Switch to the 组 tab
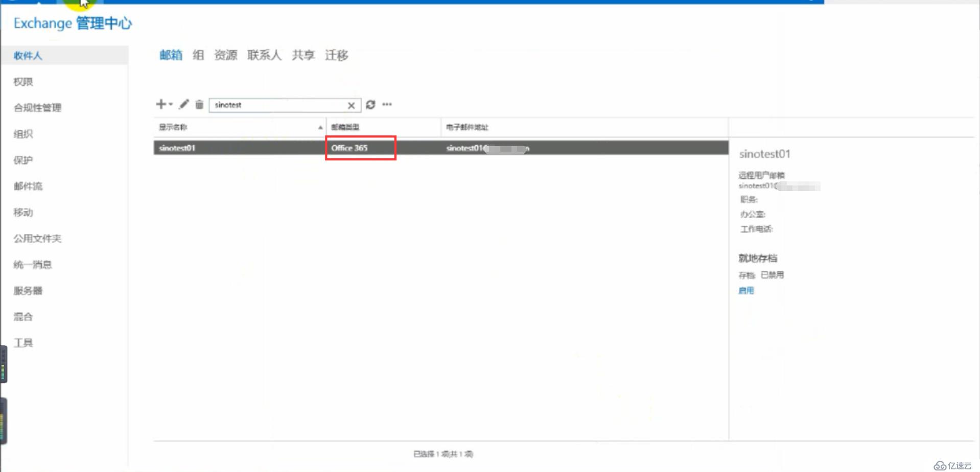Image resolution: width=980 pixels, height=472 pixels. click(198, 55)
